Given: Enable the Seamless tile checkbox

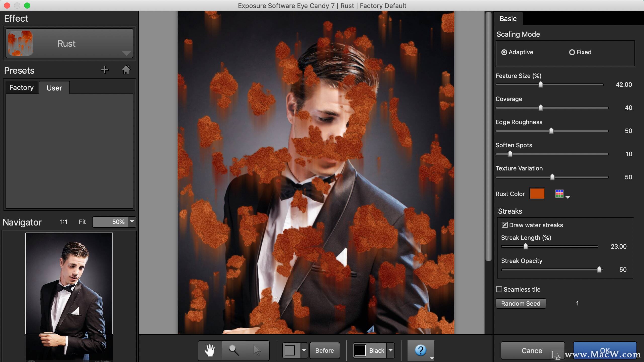Looking at the screenshot, I should [x=499, y=289].
